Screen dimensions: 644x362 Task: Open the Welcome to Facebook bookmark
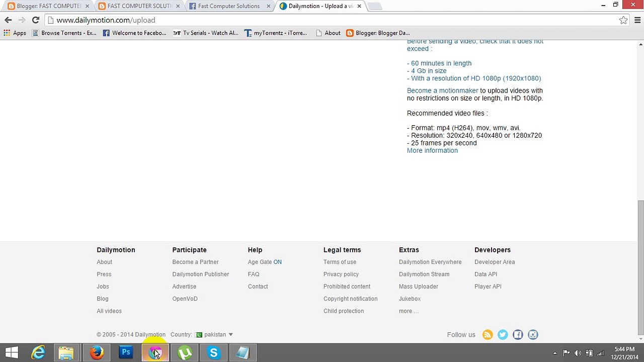tap(134, 33)
